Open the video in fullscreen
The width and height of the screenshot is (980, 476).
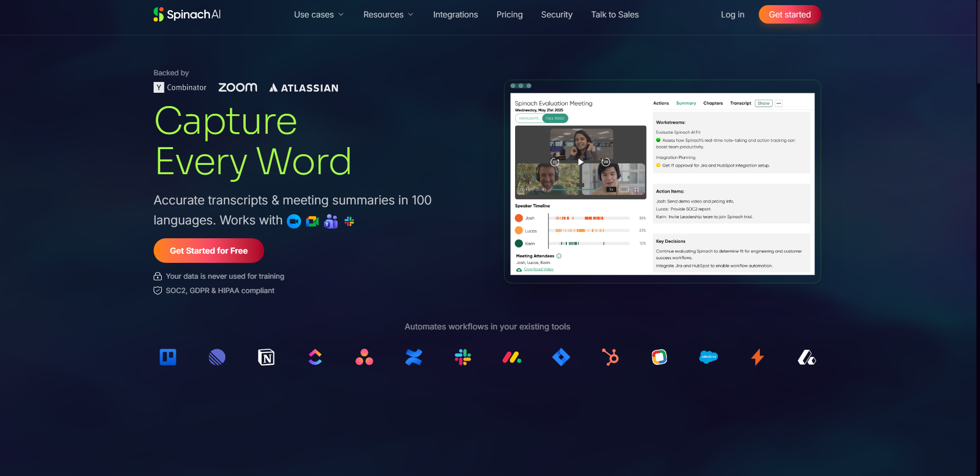[637, 190]
